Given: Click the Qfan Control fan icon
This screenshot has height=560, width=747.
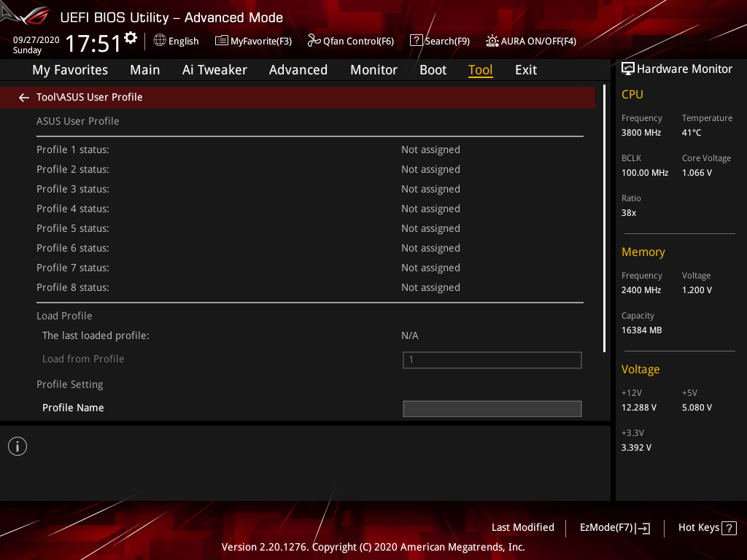Looking at the screenshot, I should 314,41.
